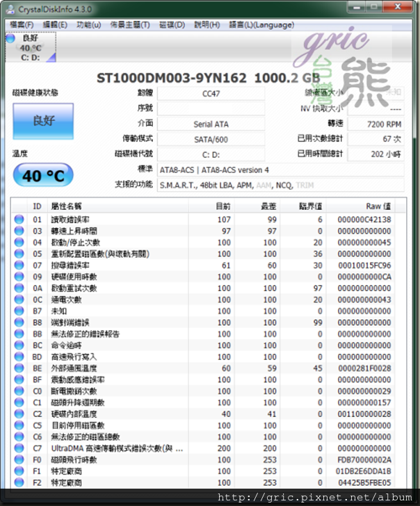The height and width of the screenshot is (506, 420).
Task: Click raw value 0000281F0028
Action: (364, 368)
